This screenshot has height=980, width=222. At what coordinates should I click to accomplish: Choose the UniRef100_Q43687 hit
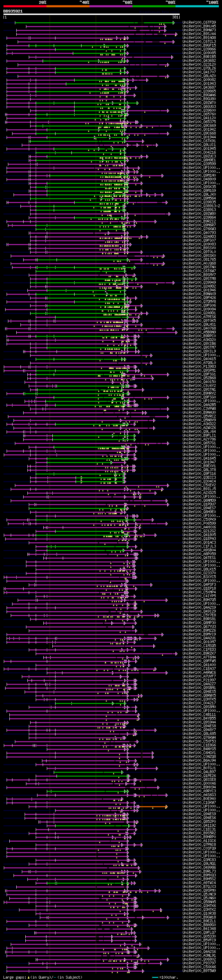click(x=199, y=88)
